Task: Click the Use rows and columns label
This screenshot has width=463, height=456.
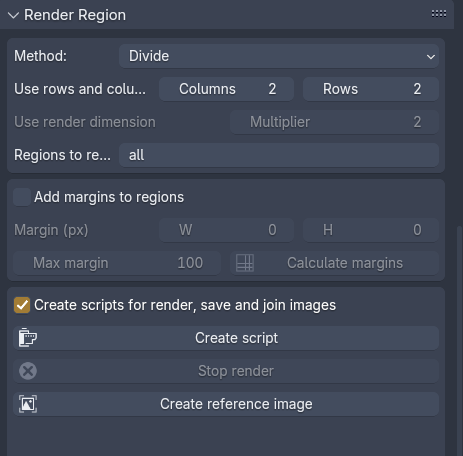Action: (80, 89)
